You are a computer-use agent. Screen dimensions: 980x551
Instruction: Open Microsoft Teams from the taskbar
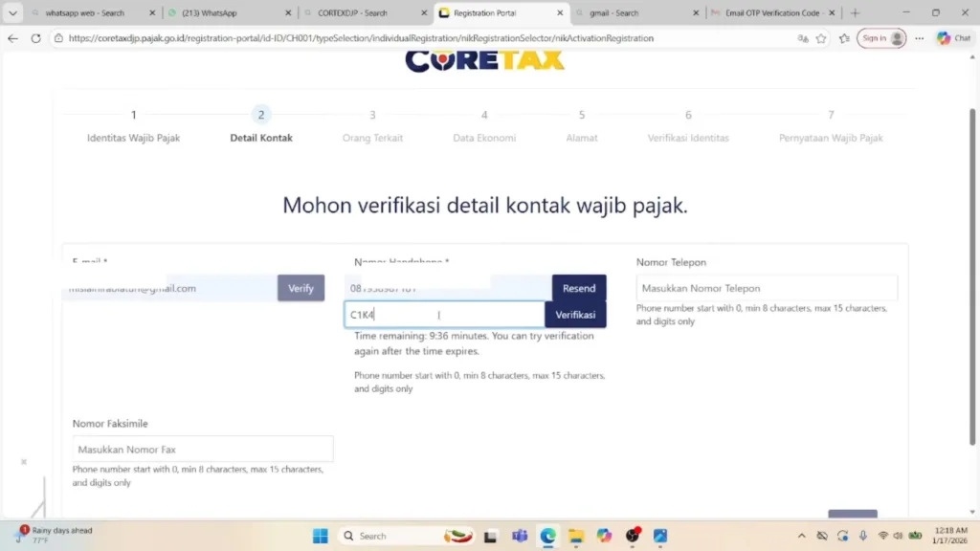click(x=520, y=536)
